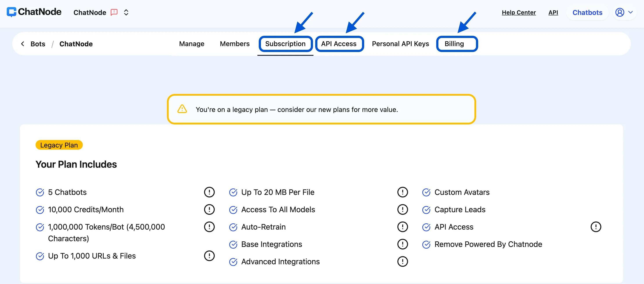Click the check icon beside Up To 20 MB
Screen dimensions: 644x284
[233, 192]
